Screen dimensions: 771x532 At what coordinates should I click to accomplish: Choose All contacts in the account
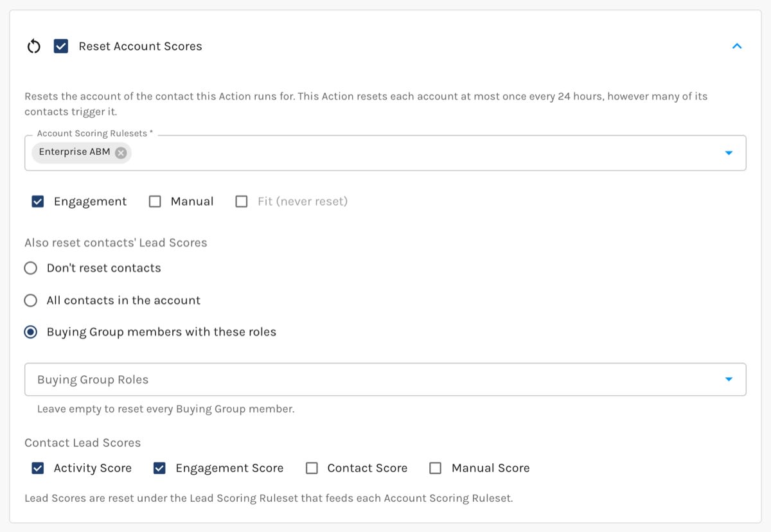click(x=31, y=300)
